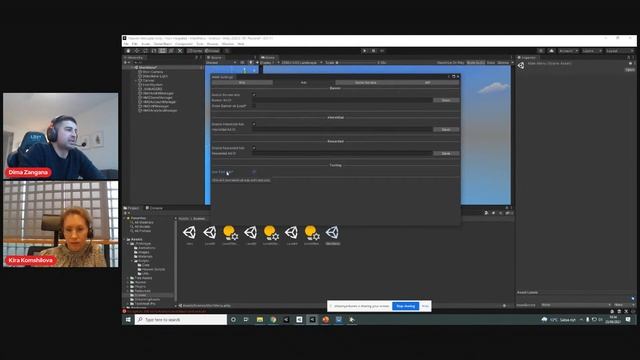The image size is (640, 360).
Task: Open the Account dropdown
Action: pyautogui.click(x=568, y=51)
